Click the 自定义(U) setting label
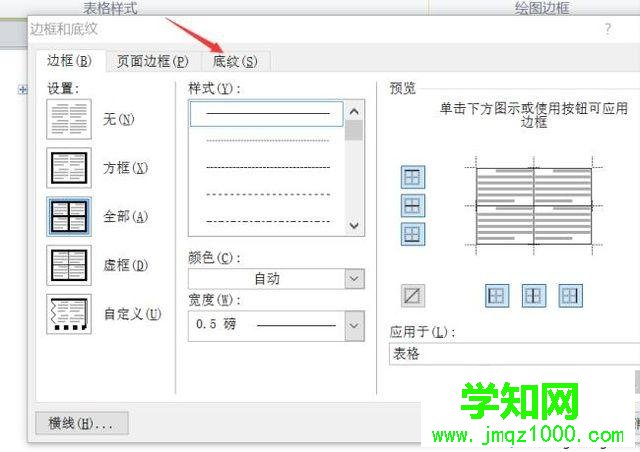640x452 pixels. pyautogui.click(x=132, y=314)
